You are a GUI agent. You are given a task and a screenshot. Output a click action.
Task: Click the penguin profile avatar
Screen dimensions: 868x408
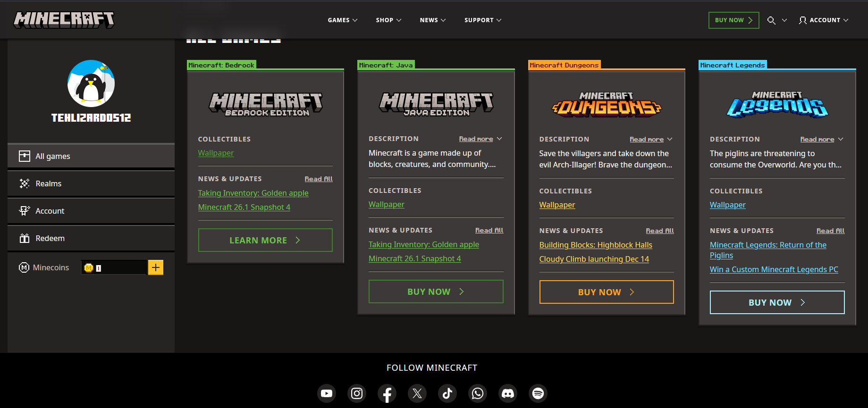[91, 83]
